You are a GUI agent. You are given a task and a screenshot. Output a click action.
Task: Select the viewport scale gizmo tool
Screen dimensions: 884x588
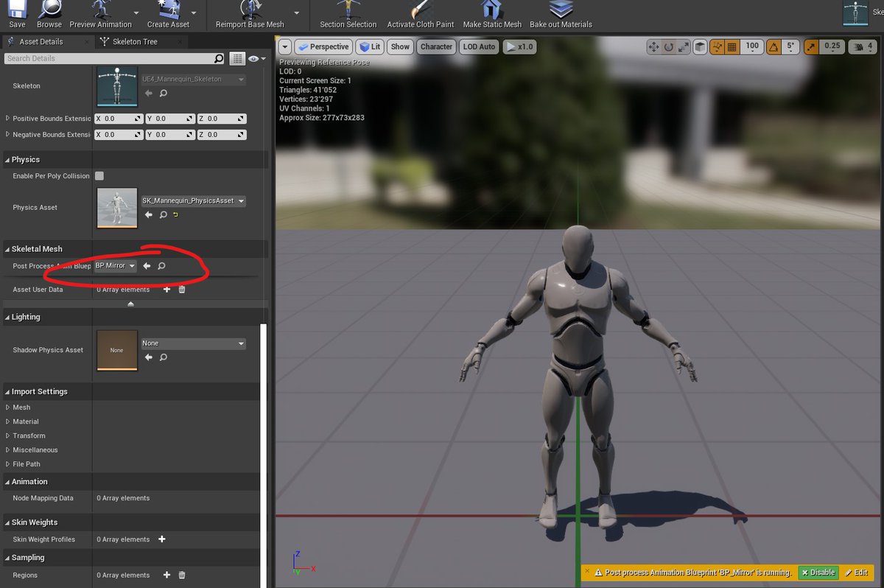[684, 46]
